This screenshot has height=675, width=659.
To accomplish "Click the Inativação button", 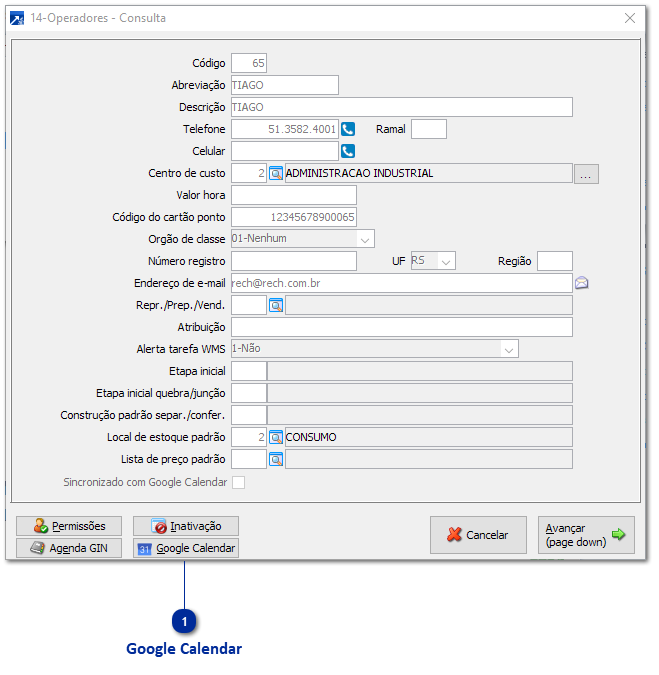I will [x=186, y=526].
